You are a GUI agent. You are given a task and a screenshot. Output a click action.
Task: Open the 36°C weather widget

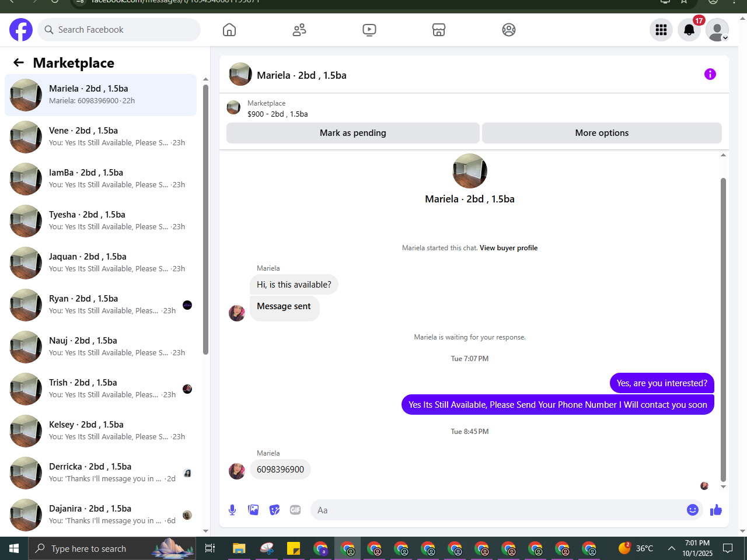[636, 548]
